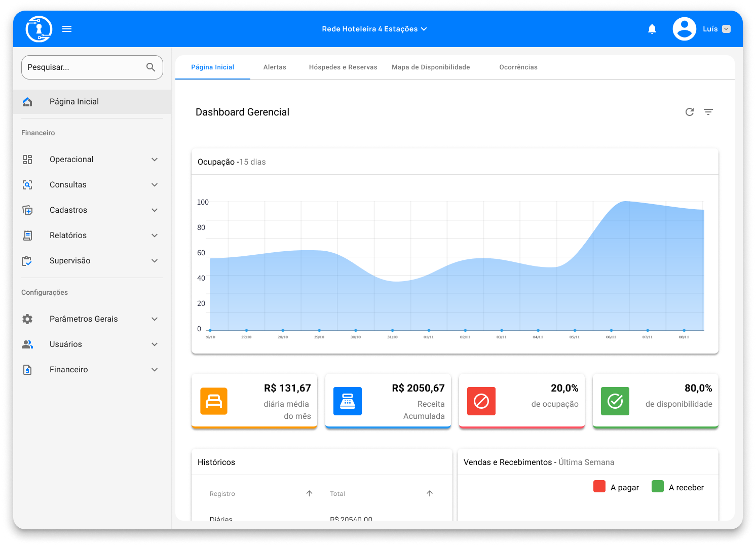Click the search magnifier icon
The height and width of the screenshot is (545, 756).
click(x=150, y=67)
